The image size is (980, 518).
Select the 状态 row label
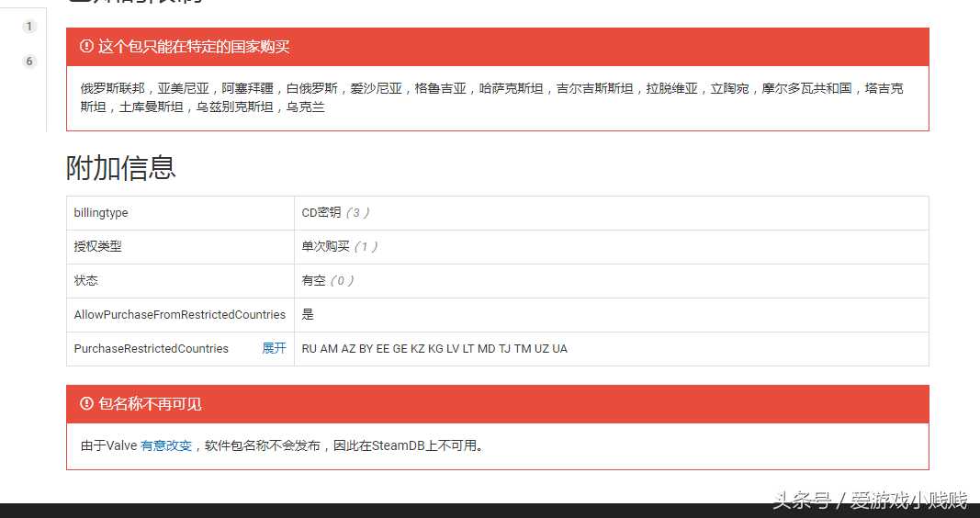click(86, 280)
